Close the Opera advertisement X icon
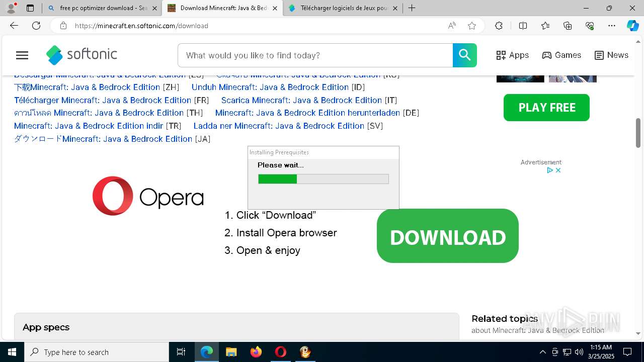 pos(558,170)
